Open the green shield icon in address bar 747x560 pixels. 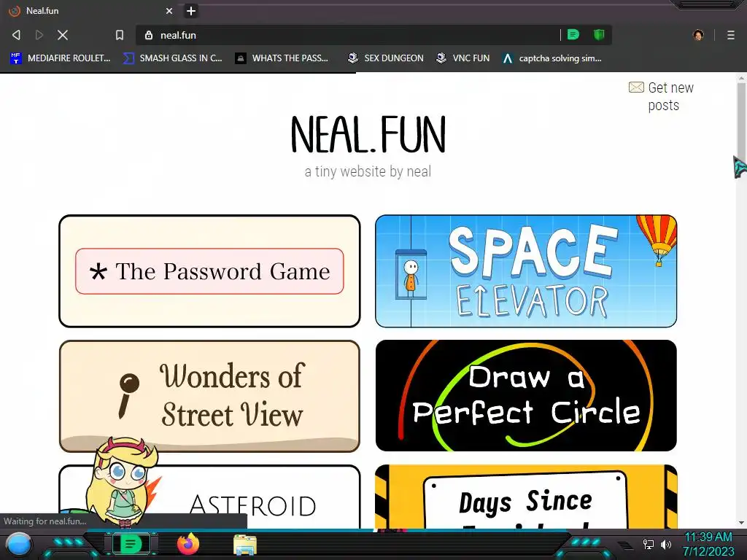click(x=599, y=35)
